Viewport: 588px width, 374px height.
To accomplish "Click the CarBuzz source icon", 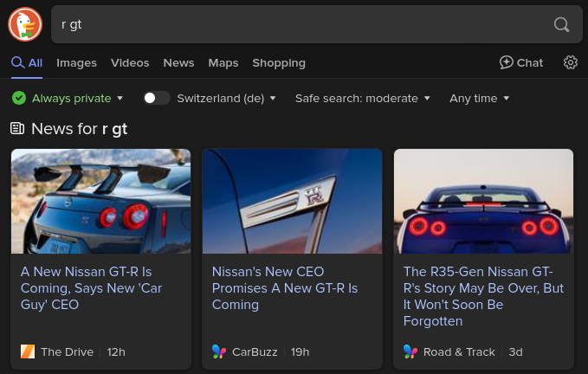I will pyautogui.click(x=219, y=351).
